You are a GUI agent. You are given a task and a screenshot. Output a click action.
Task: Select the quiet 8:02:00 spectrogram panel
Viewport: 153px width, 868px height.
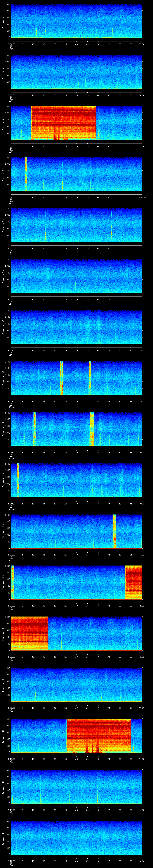[x=76, y=327]
